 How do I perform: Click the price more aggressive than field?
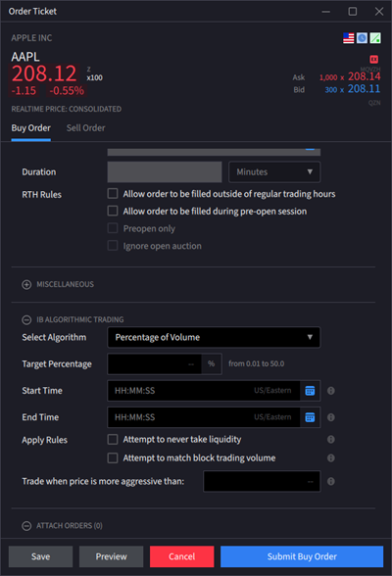pyautogui.click(x=262, y=481)
